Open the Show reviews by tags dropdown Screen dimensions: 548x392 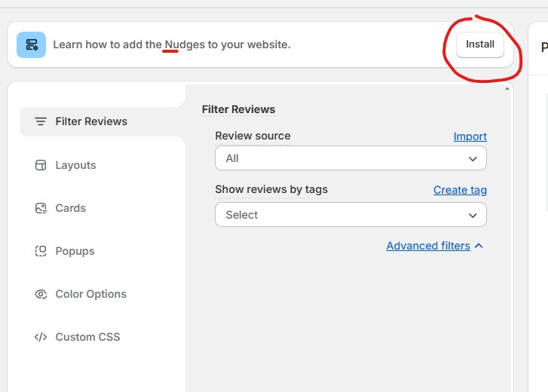(x=351, y=215)
